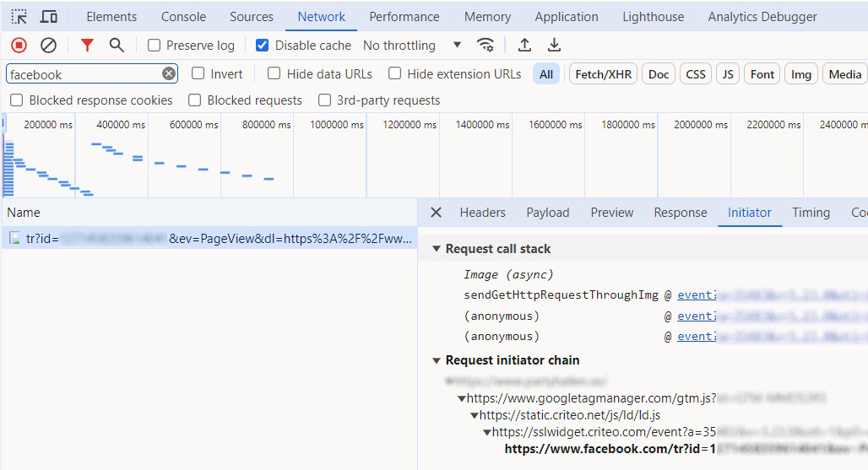Activate the inspect element picker icon

click(x=19, y=17)
